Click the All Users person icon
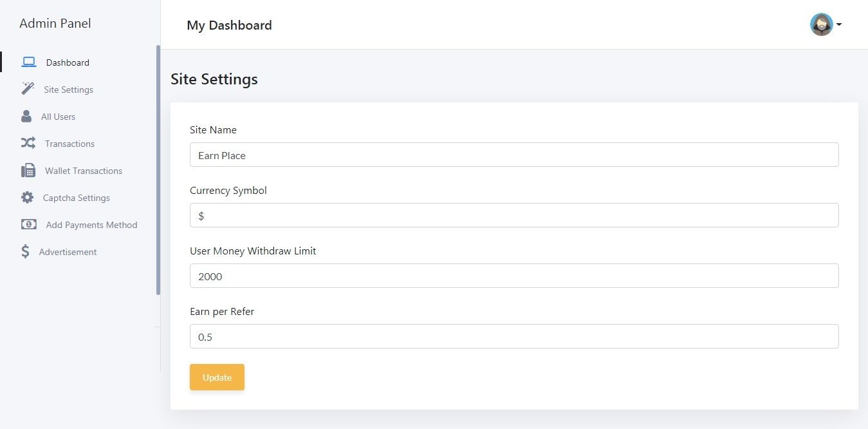Screen dimensions: 868x429 26,117
